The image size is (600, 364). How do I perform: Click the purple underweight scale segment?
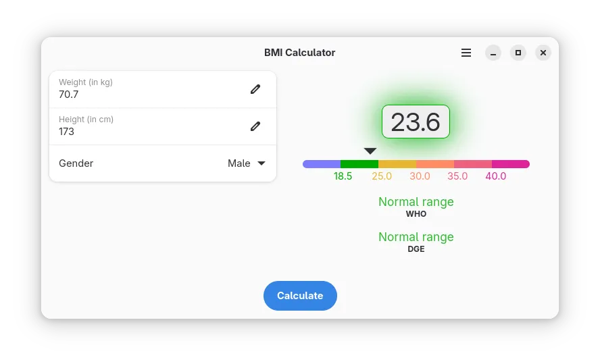322,164
